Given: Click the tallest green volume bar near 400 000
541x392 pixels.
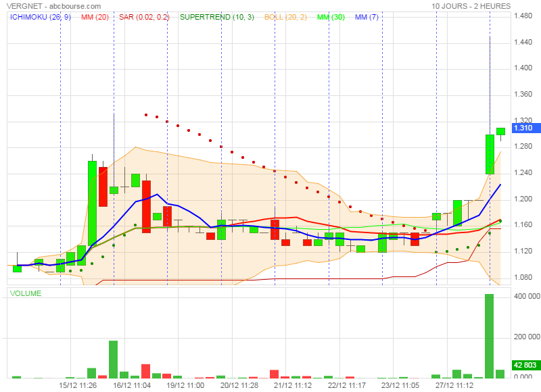Looking at the screenshot, I should pos(489,336).
